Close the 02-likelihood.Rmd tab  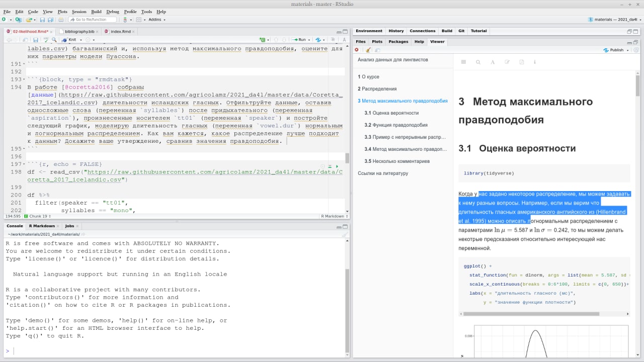pos(52,32)
